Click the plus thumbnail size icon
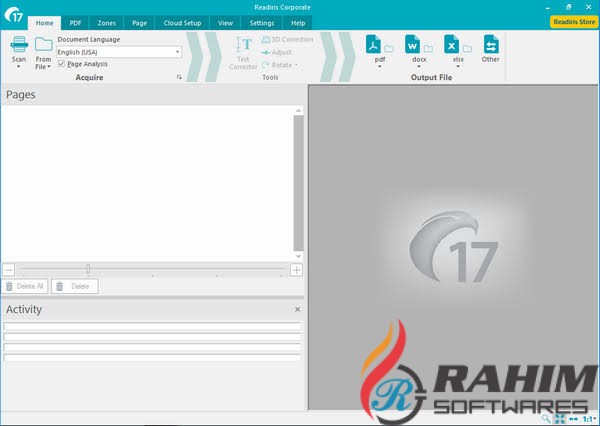600x426 pixels. [x=297, y=270]
